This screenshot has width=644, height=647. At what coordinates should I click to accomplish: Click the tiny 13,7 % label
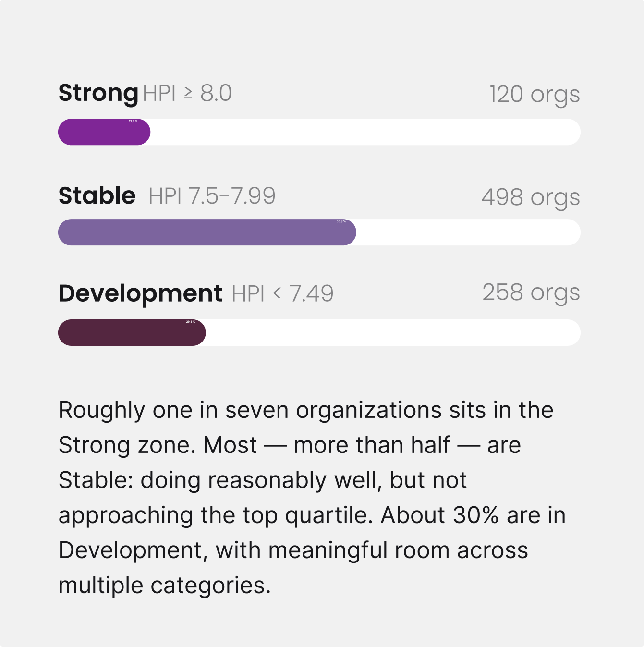(x=133, y=122)
